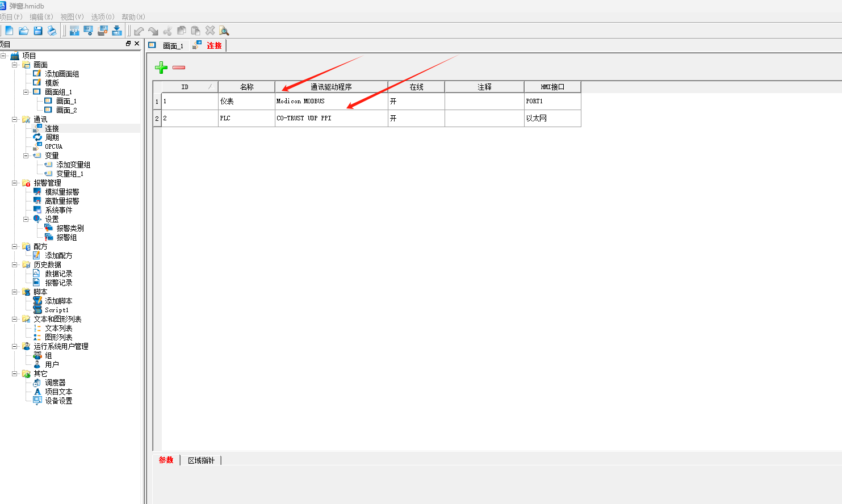The height and width of the screenshot is (504, 842).
Task: Click the Delete X toolbar icon
Action: 210,31
